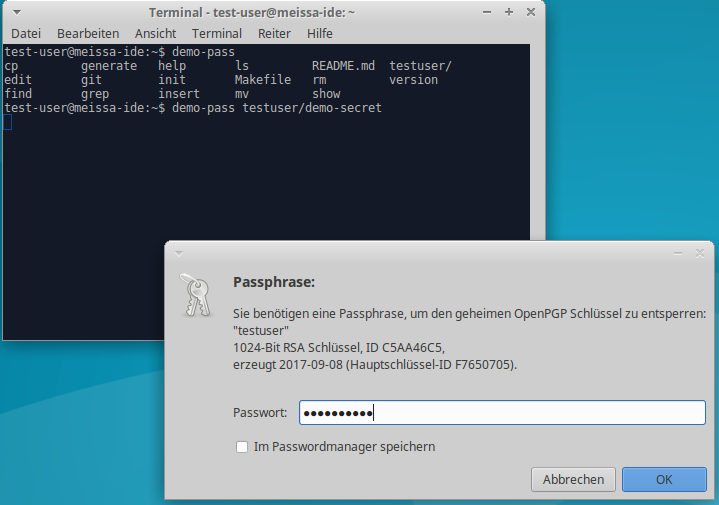Confirm passphrase with OK button
Image resolution: width=719 pixels, height=505 pixels.
[x=664, y=479]
